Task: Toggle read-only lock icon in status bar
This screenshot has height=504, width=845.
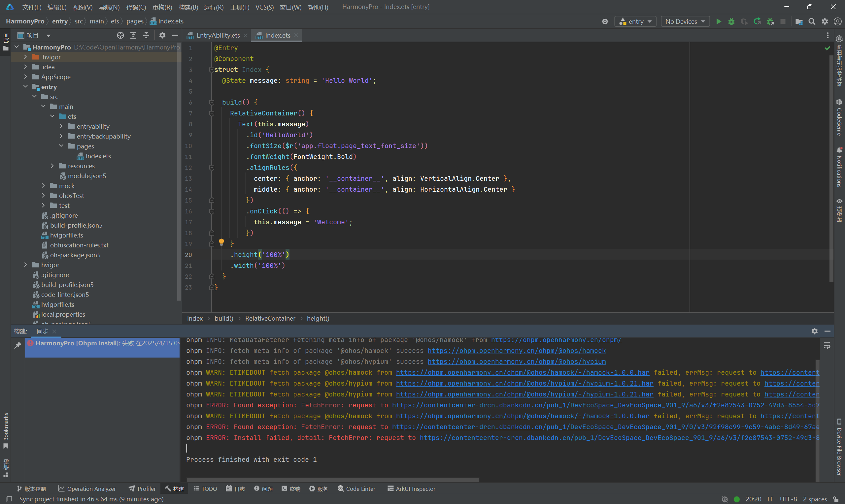Action: pos(835,499)
